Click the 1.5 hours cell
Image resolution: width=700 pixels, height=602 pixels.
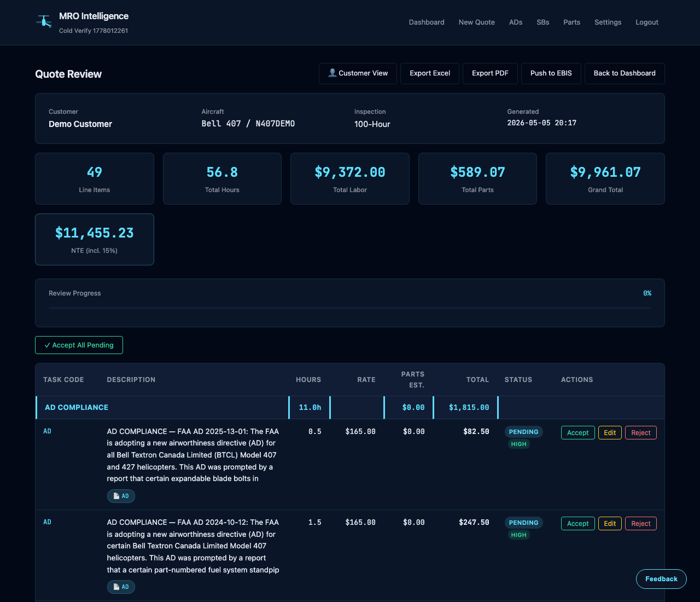(x=314, y=523)
